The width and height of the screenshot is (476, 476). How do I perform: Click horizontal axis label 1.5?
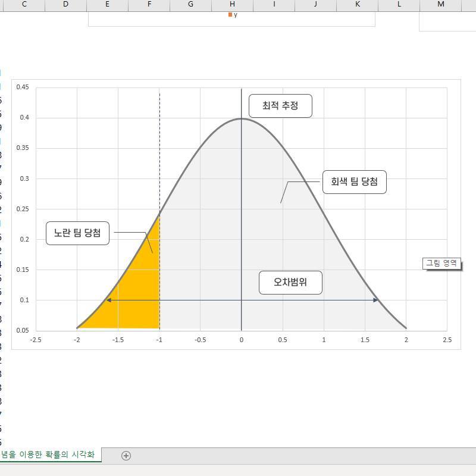pyautogui.click(x=365, y=340)
